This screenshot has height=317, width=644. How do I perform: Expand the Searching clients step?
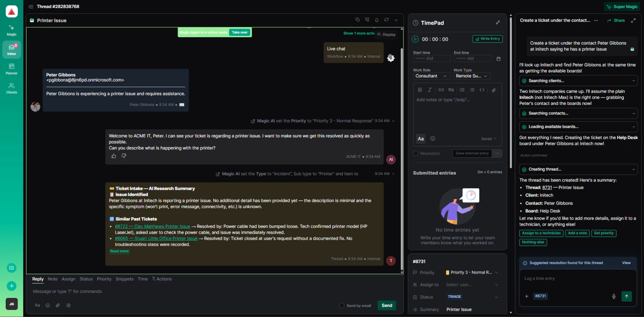tap(578, 81)
